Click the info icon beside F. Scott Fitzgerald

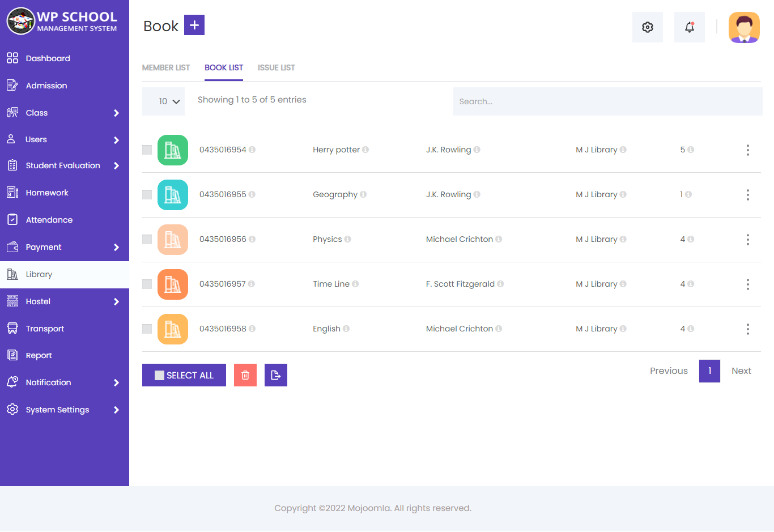point(500,284)
